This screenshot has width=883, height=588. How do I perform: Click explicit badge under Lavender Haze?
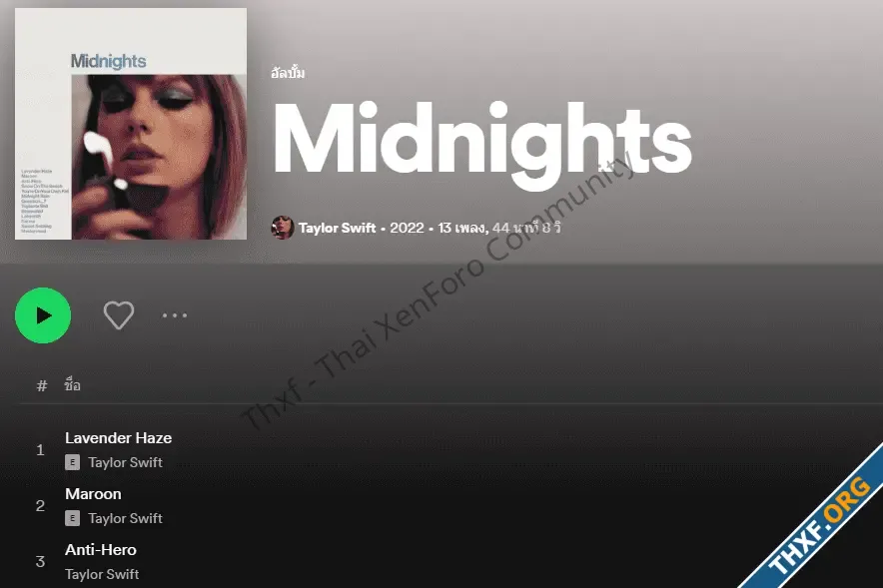[x=72, y=462]
